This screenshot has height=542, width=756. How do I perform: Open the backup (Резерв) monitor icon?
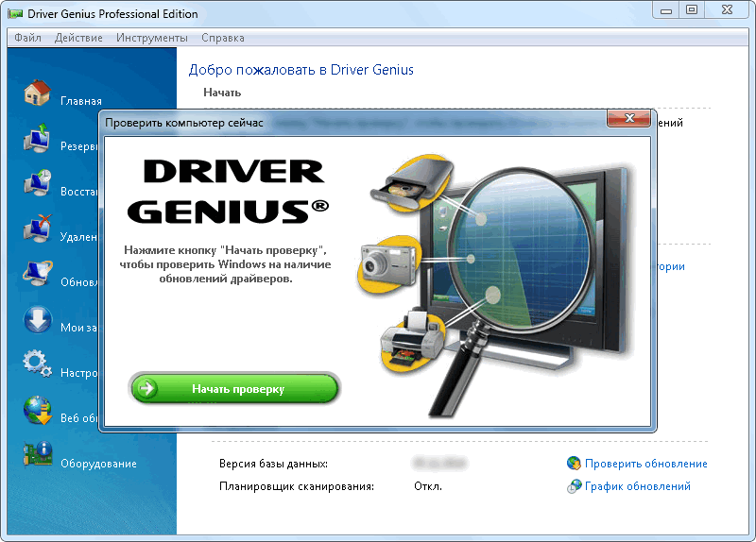coord(38,138)
